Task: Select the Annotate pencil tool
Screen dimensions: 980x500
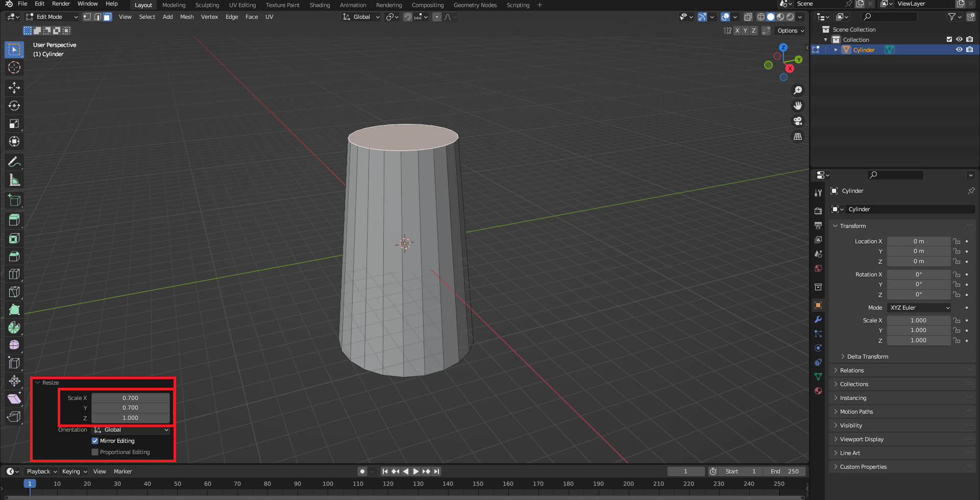Action: tap(14, 162)
